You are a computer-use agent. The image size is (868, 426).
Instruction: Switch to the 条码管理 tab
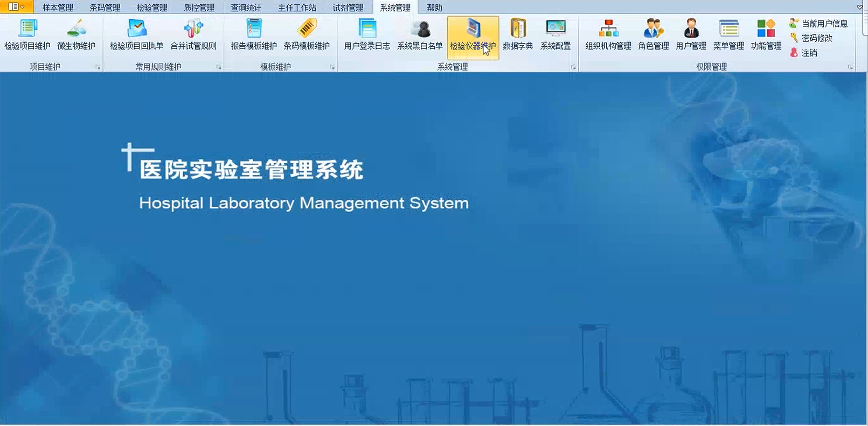[x=105, y=8]
